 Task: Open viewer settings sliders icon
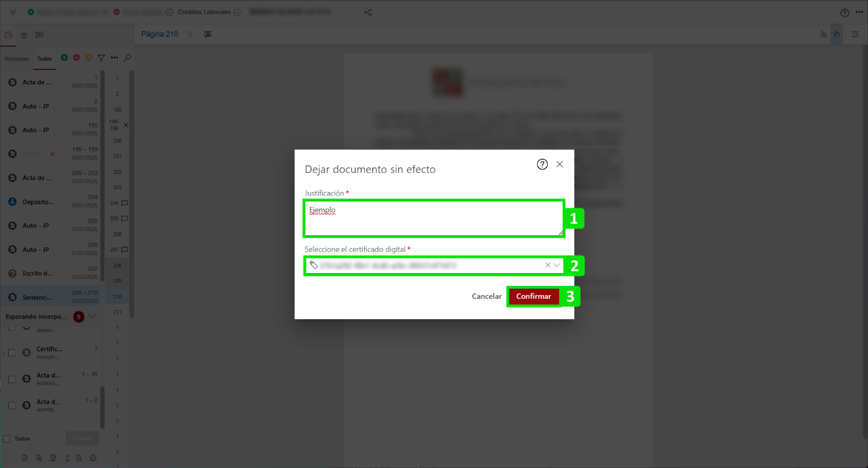[x=855, y=34]
